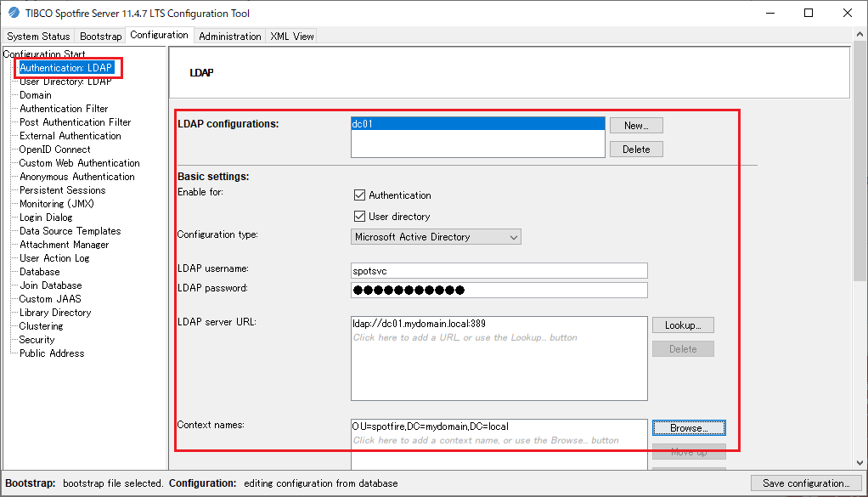This screenshot has height=497, width=868.
Task: Go to the Administration tab
Action: 229,36
